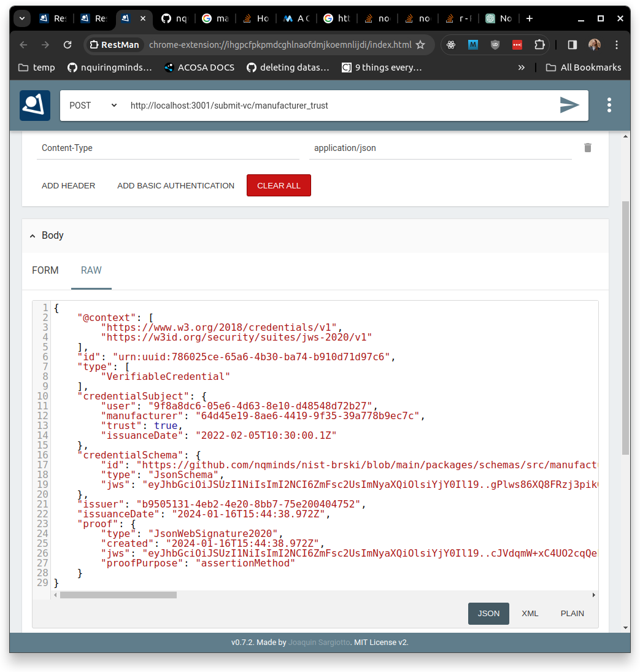Go forward with the browser forward arrow

45,45
